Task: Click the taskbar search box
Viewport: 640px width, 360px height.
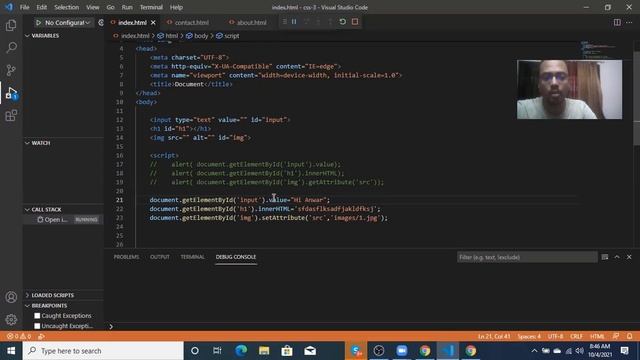Action: [x=103, y=351]
